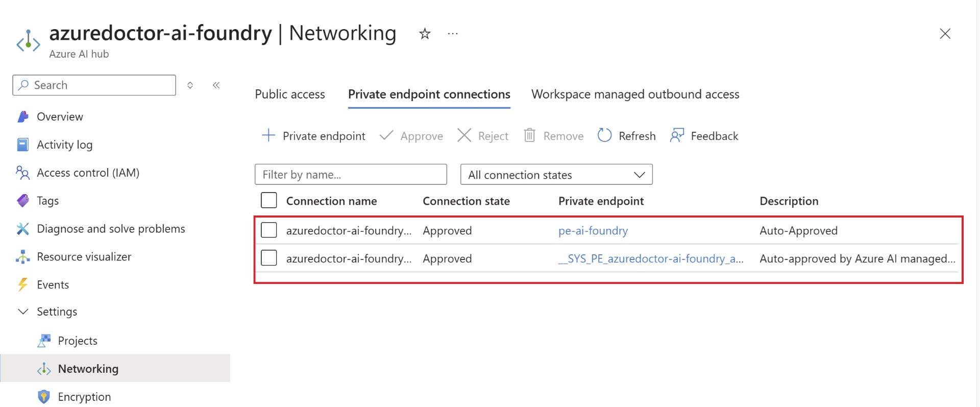Select the Private endpoint connections tab
The image size is (980, 407).
(x=429, y=94)
